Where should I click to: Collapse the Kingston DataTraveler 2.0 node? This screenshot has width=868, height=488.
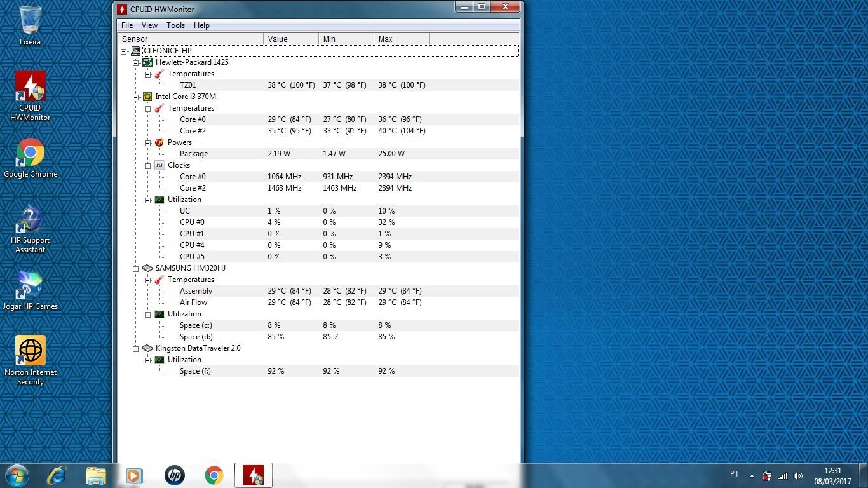(x=136, y=349)
